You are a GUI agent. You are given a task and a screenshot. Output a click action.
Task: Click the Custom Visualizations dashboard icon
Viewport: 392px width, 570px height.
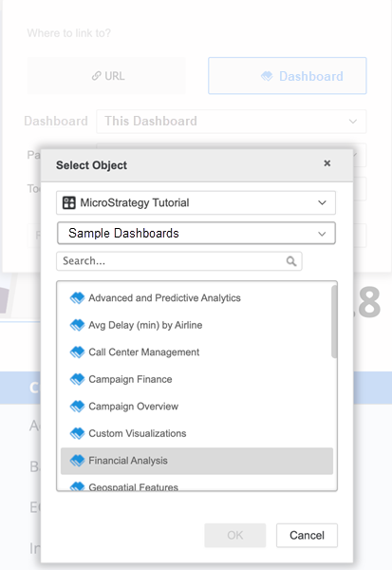[77, 433]
